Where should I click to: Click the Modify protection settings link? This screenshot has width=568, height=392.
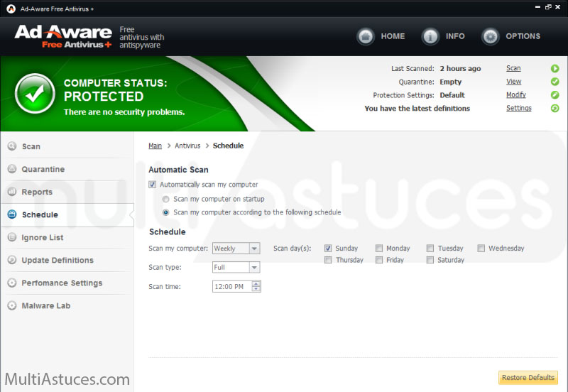(515, 95)
